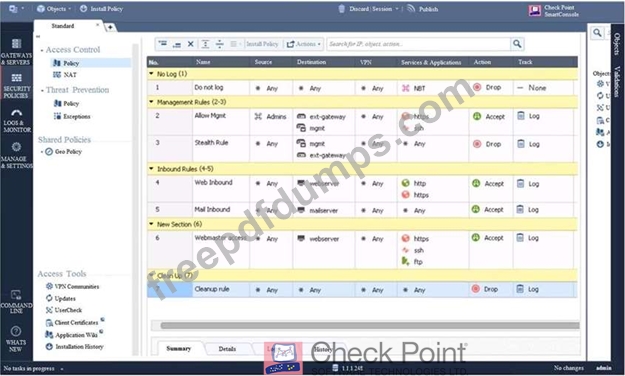
Task: Collapse the Management Rules section
Action: (151, 102)
